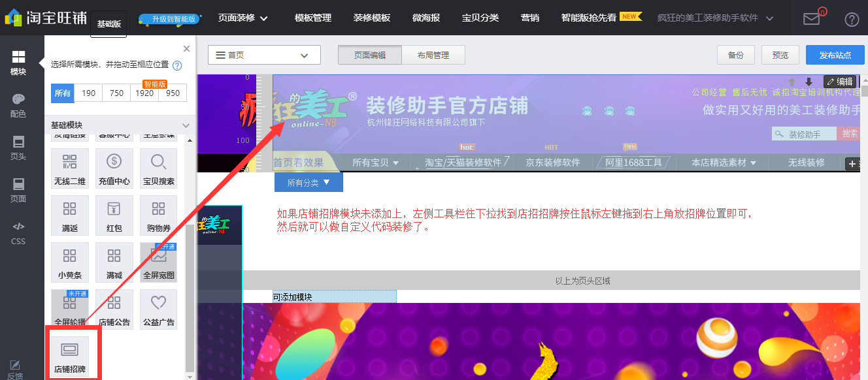
Task: Open the message envelope notifications
Action: pos(811,18)
